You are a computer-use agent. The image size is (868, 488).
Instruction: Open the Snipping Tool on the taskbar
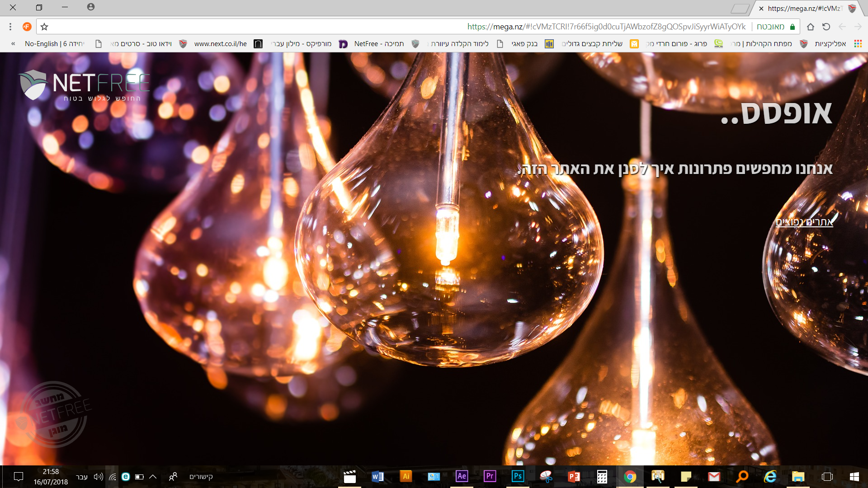546,477
